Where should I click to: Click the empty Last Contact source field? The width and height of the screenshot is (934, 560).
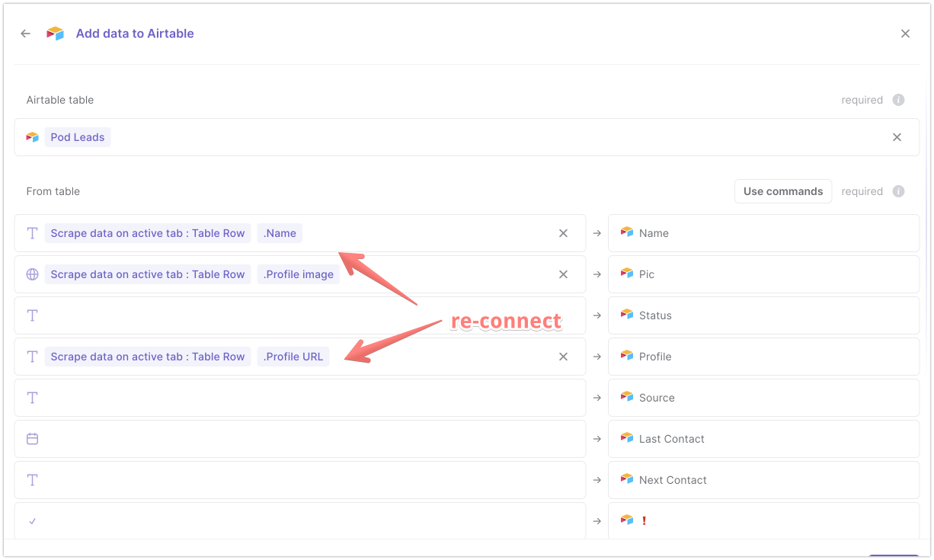(x=300, y=439)
